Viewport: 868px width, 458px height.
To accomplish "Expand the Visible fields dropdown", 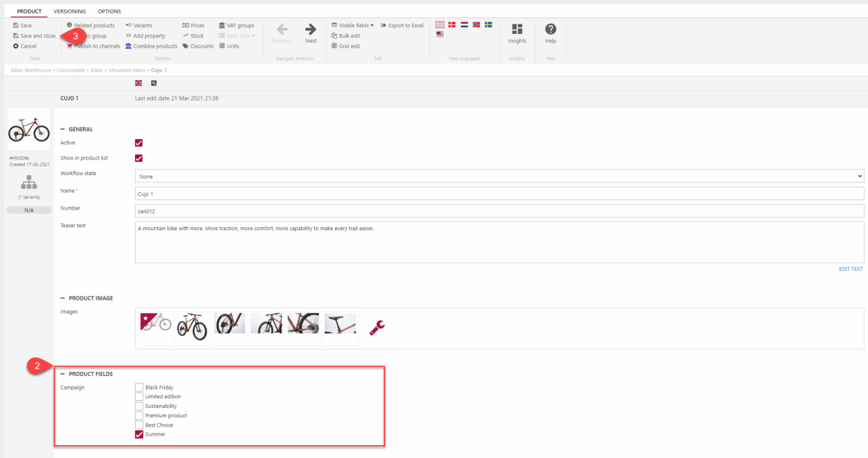I will click(x=355, y=26).
